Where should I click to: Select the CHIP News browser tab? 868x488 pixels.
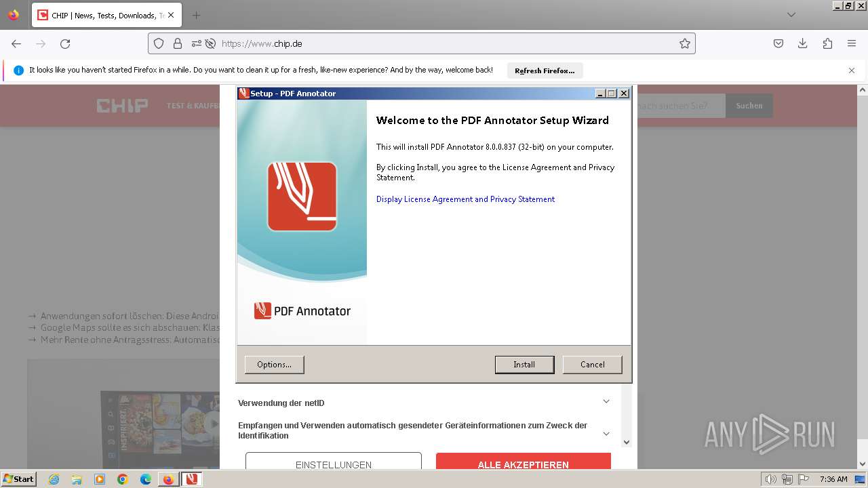106,15
